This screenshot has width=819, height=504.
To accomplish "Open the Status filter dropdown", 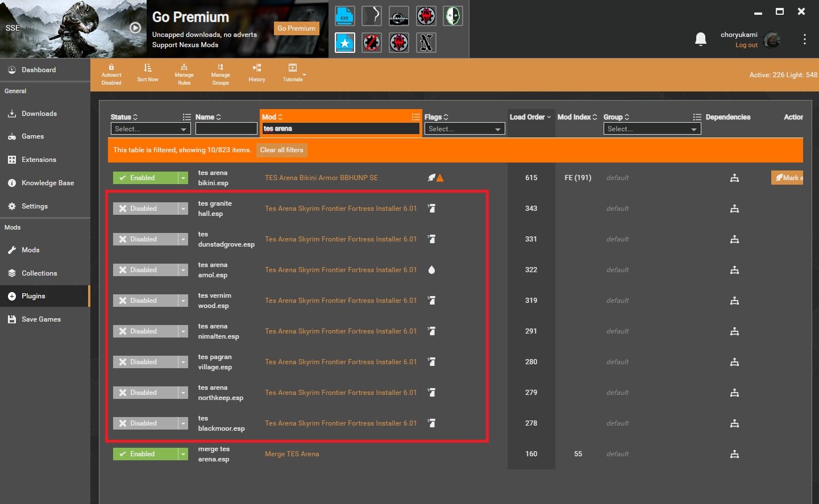I will coord(150,129).
